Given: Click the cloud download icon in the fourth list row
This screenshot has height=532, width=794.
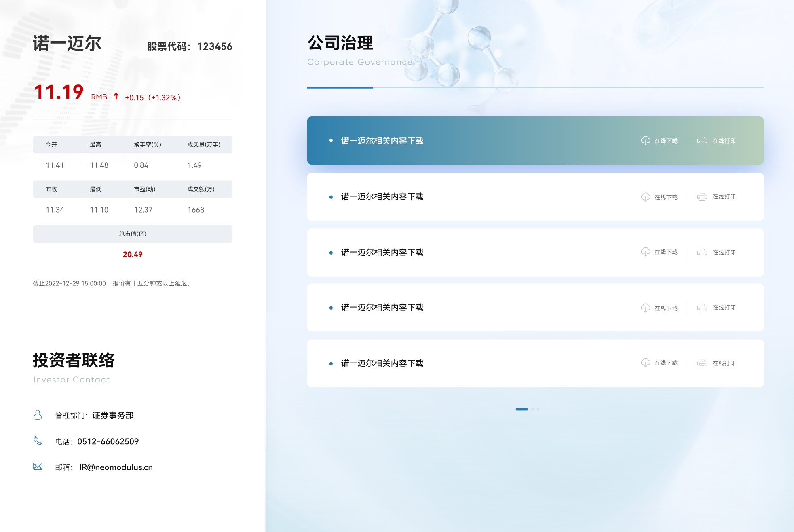Looking at the screenshot, I should [646, 308].
